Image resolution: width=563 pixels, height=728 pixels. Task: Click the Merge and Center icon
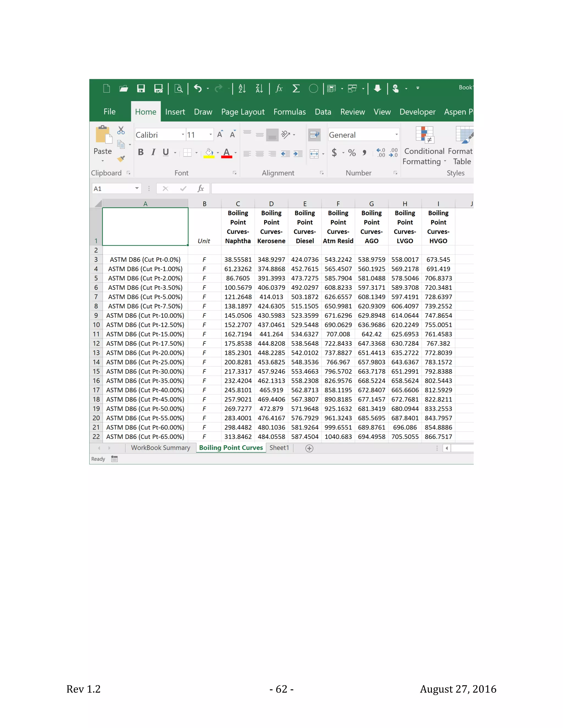click(x=314, y=153)
